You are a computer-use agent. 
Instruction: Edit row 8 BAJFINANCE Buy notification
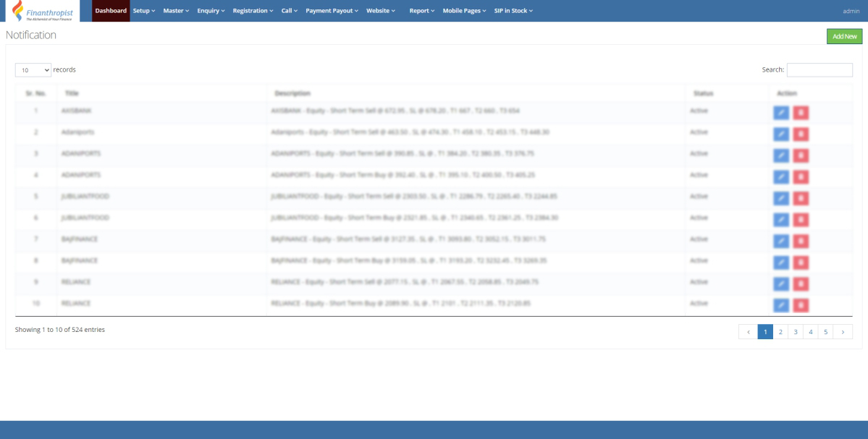point(781,262)
